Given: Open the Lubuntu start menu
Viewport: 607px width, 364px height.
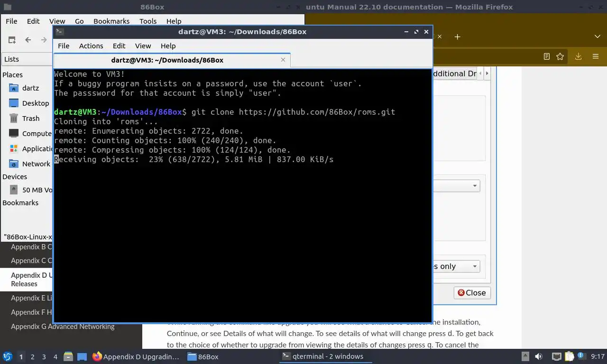Looking at the screenshot, I should click(8, 356).
